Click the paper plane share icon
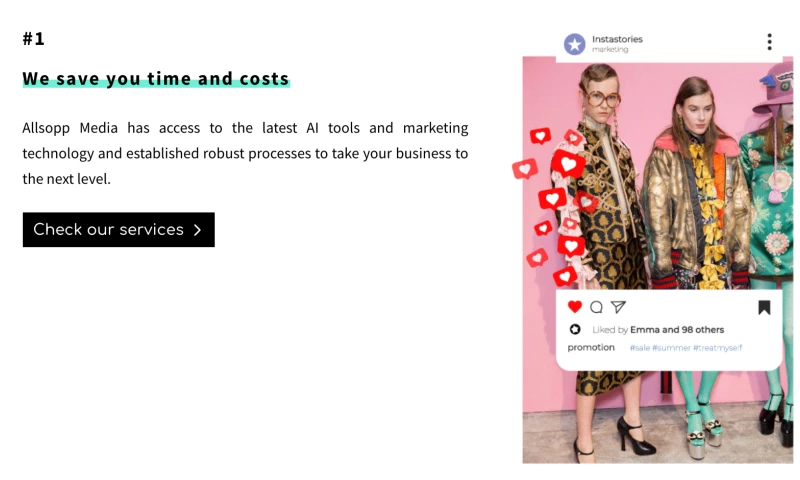This screenshot has width=800, height=480. pyautogui.click(x=618, y=307)
